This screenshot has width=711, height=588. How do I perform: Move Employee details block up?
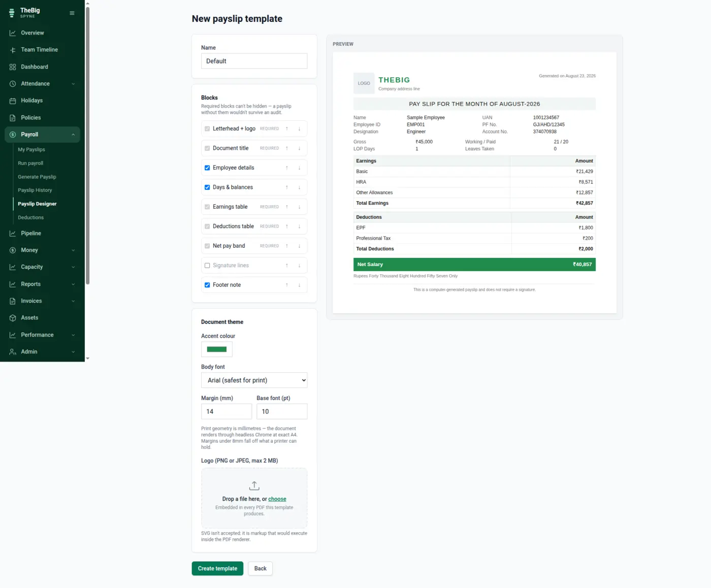click(x=287, y=168)
